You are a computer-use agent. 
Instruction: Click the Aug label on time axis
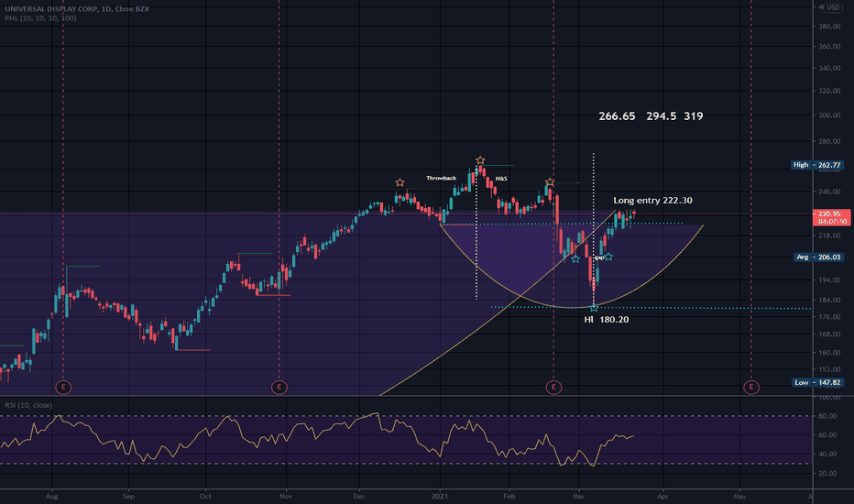[x=51, y=497]
